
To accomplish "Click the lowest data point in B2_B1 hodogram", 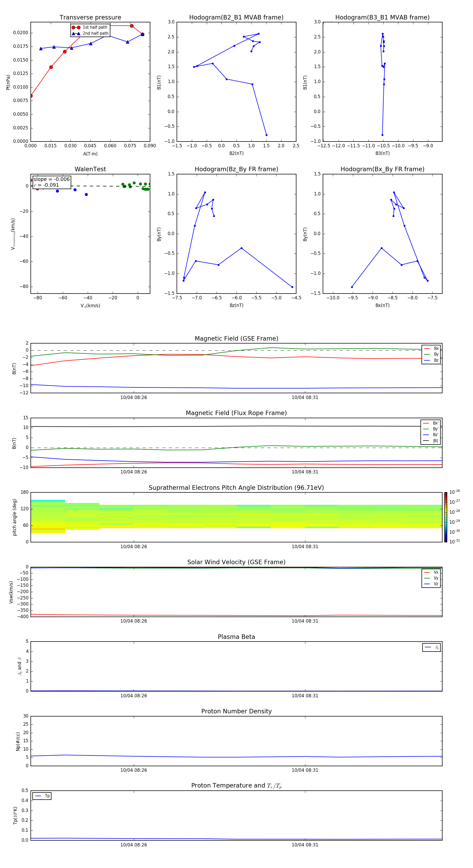I will (x=266, y=135).
